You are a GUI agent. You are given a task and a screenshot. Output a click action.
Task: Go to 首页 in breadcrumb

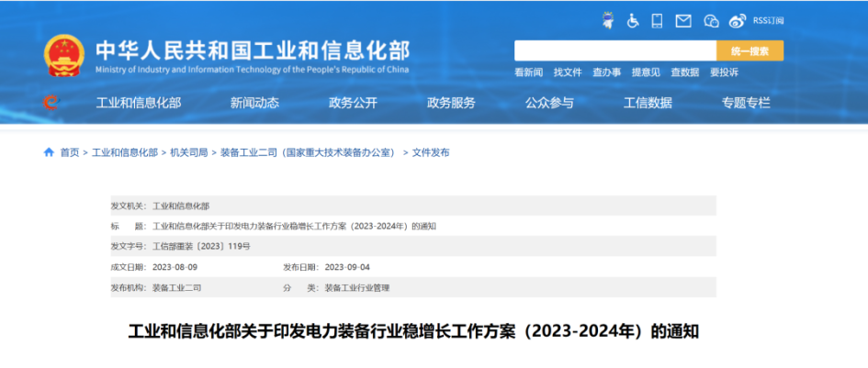[x=70, y=152]
